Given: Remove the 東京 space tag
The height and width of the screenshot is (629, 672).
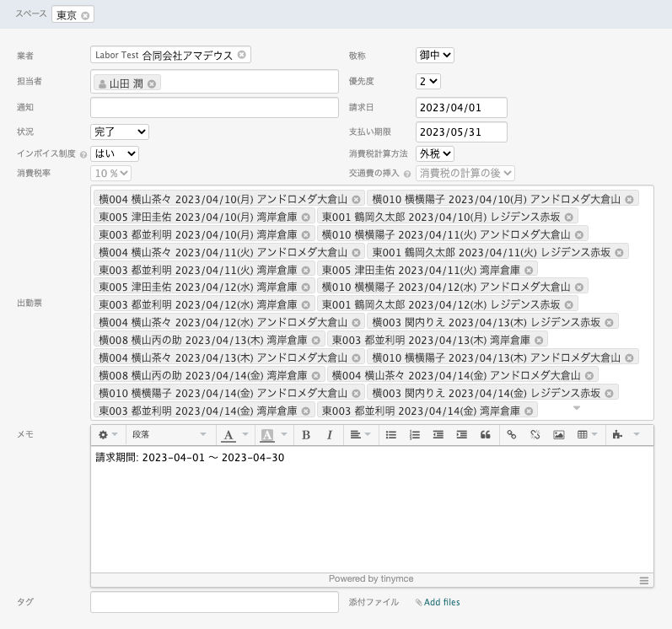Looking at the screenshot, I should [x=85, y=15].
